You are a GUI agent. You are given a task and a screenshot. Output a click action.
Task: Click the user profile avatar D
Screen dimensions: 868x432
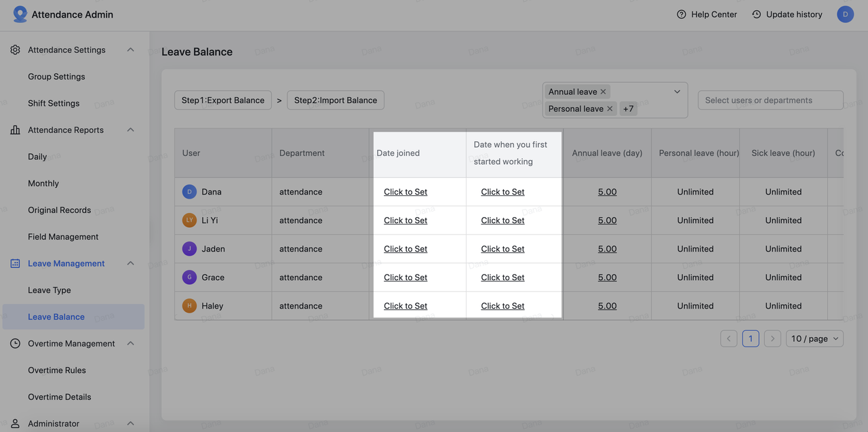click(845, 14)
